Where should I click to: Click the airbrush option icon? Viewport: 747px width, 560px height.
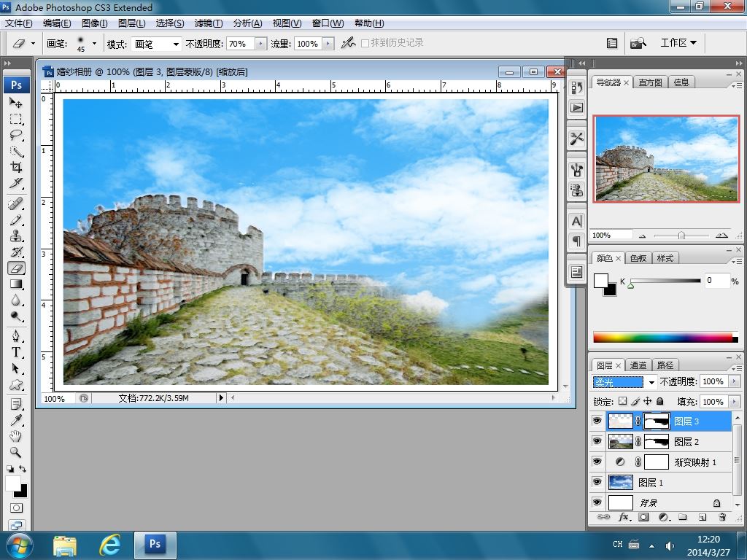coord(348,43)
